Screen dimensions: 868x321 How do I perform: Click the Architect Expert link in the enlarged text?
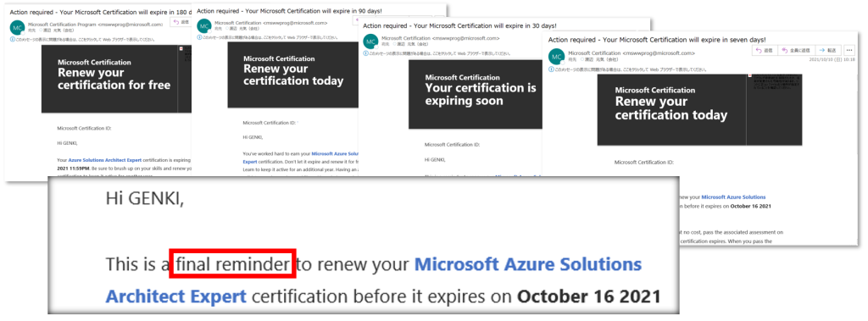[x=176, y=297]
